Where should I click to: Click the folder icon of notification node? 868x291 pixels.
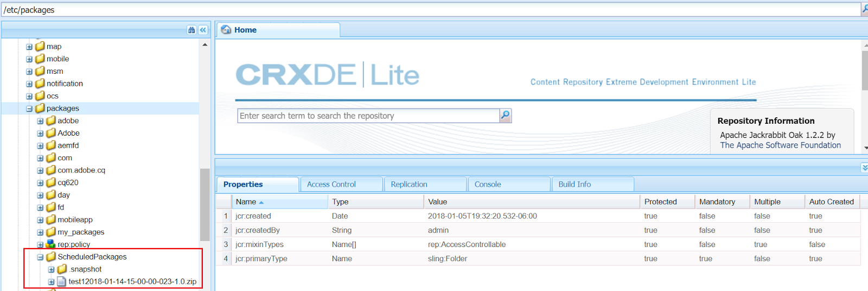[40, 84]
